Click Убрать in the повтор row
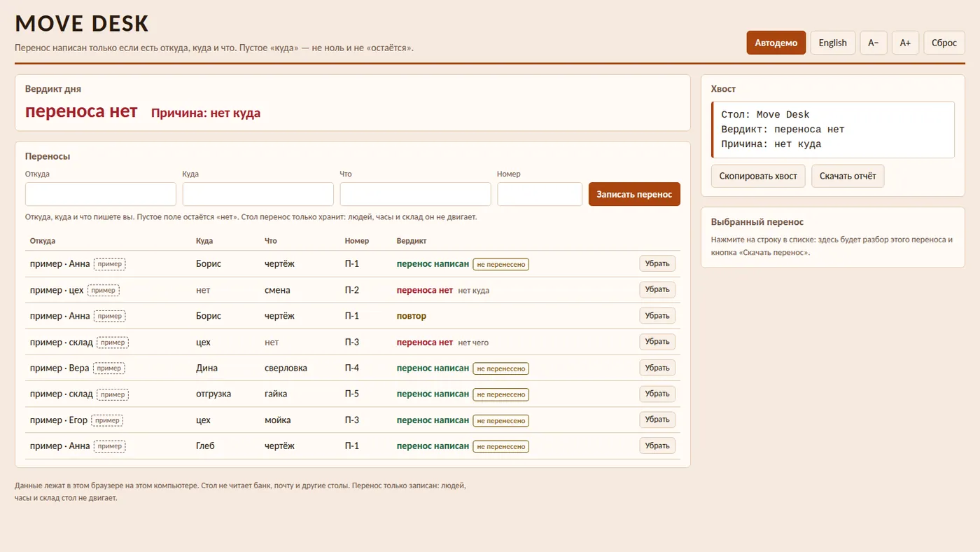The width and height of the screenshot is (980, 552). click(657, 315)
